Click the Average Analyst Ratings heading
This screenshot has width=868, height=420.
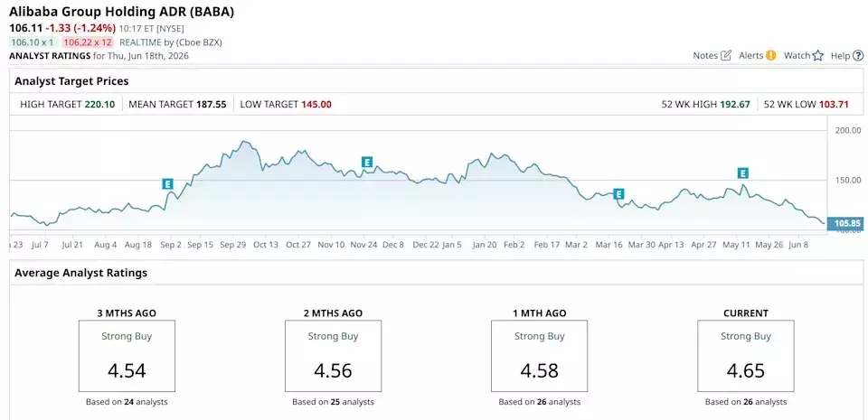[80, 273]
